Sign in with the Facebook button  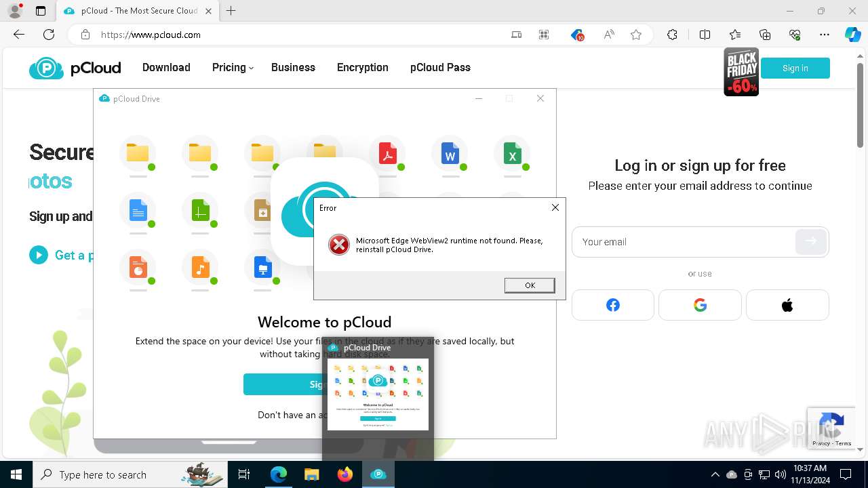[613, 305]
